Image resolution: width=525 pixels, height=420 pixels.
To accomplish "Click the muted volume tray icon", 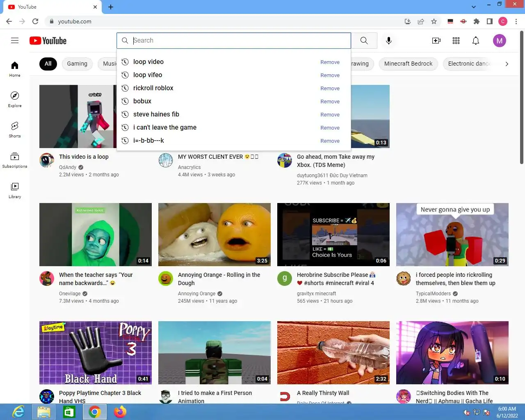I will (467, 412).
